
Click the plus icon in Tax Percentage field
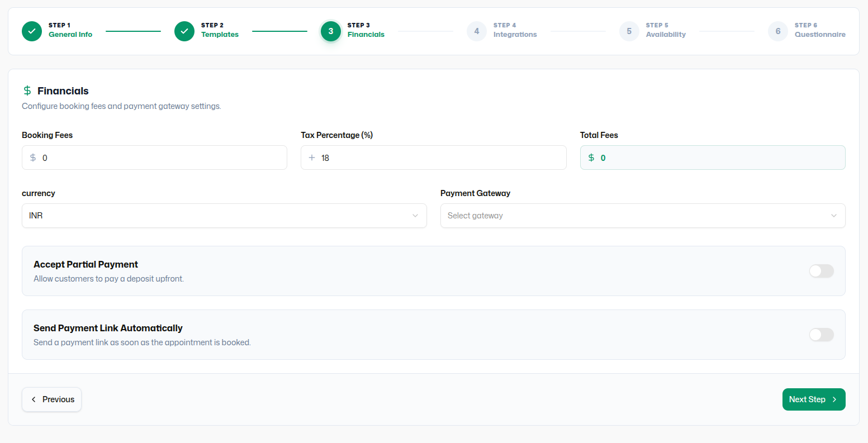coord(312,158)
